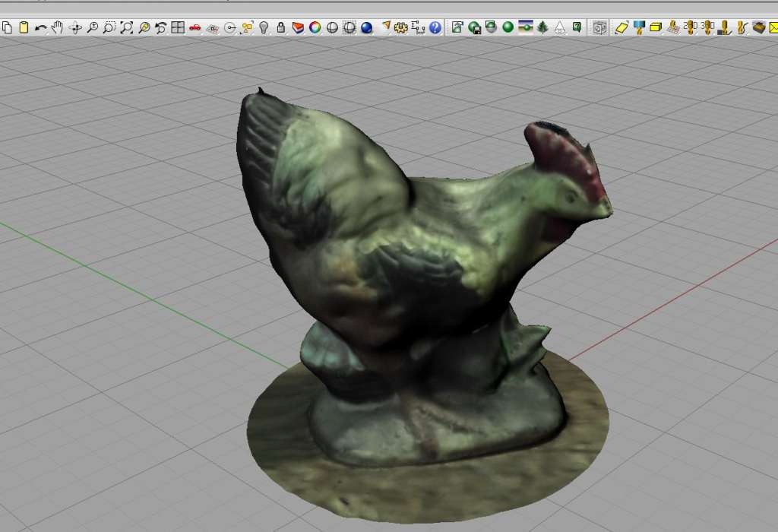
Task: Click the Copy documents icon
Action: (7, 27)
